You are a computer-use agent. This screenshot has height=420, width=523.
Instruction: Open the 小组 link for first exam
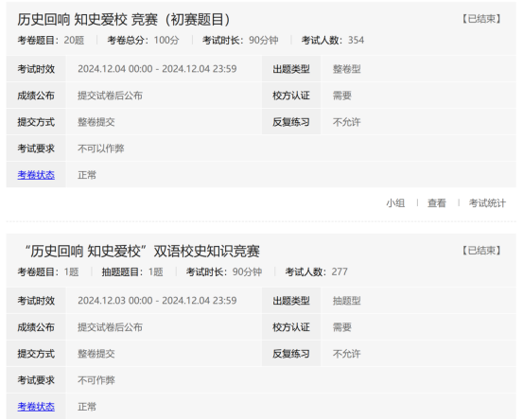coord(395,202)
